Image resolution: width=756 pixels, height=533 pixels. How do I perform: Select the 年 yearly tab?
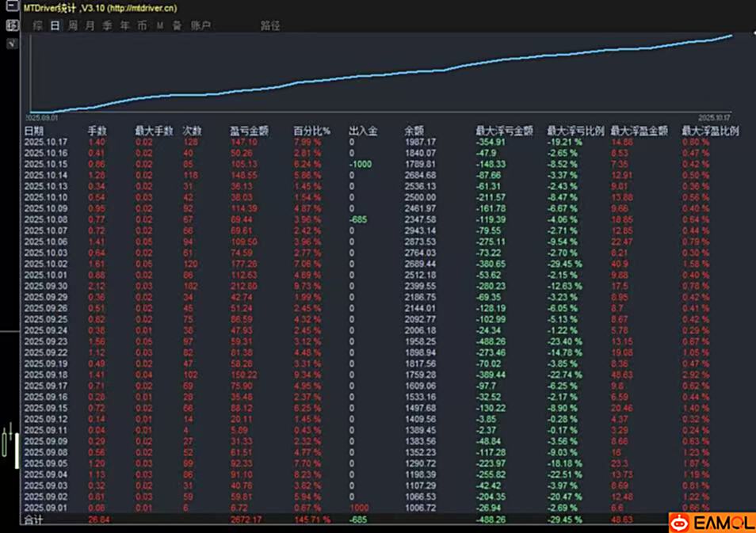click(x=124, y=25)
